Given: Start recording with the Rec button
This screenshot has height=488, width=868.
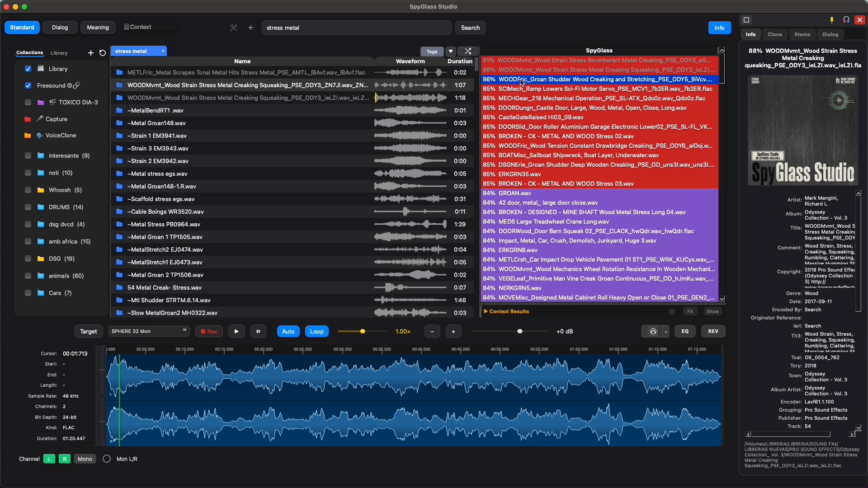Looking at the screenshot, I should pos(209,332).
